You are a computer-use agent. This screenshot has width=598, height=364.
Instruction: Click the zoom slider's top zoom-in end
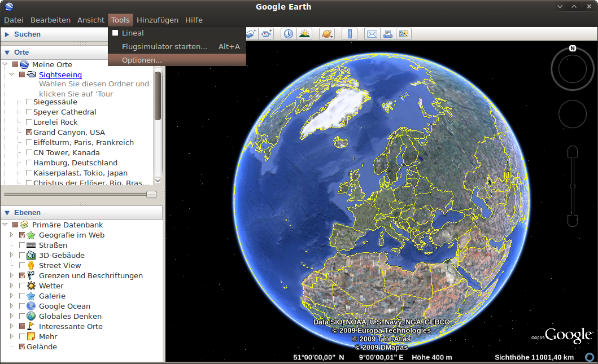click(x=573, y=152)
